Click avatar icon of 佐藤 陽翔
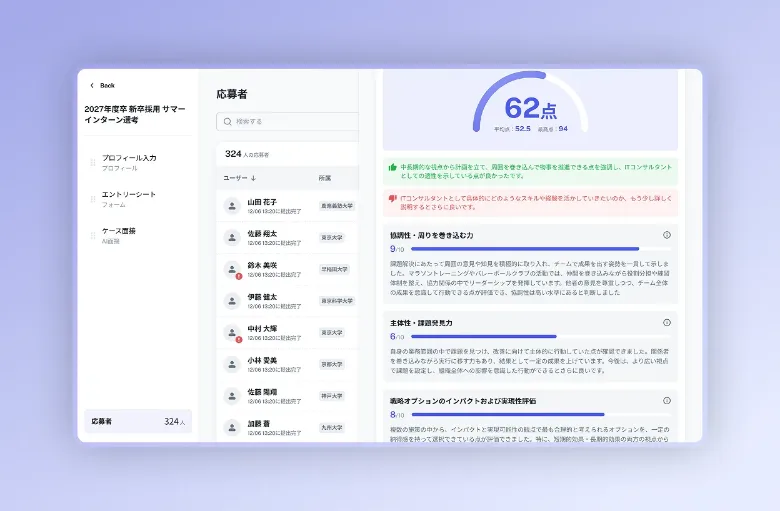780x511 pixels. point(232,396)
